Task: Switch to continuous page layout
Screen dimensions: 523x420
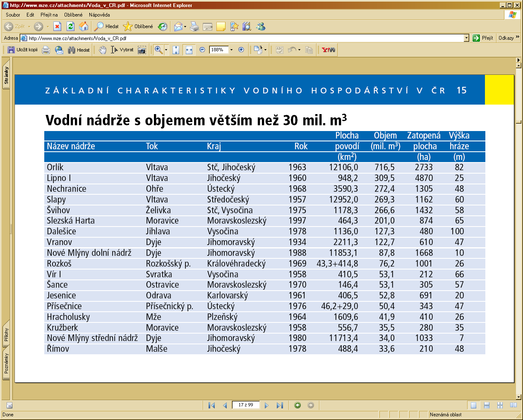Action: click(487, 406)
